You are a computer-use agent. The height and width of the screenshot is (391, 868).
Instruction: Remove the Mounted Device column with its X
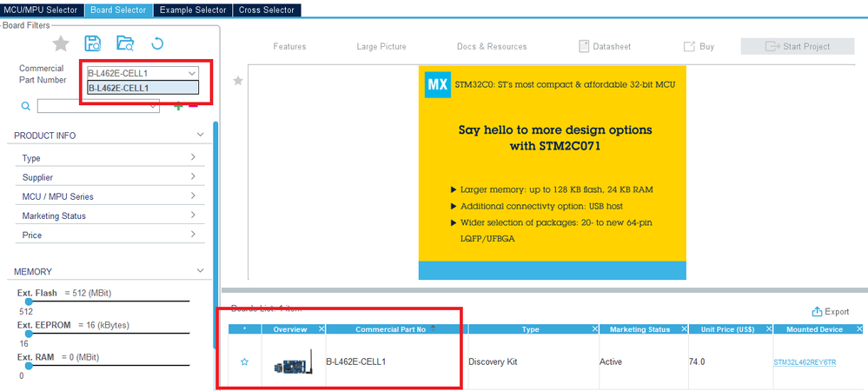(859, 329)
